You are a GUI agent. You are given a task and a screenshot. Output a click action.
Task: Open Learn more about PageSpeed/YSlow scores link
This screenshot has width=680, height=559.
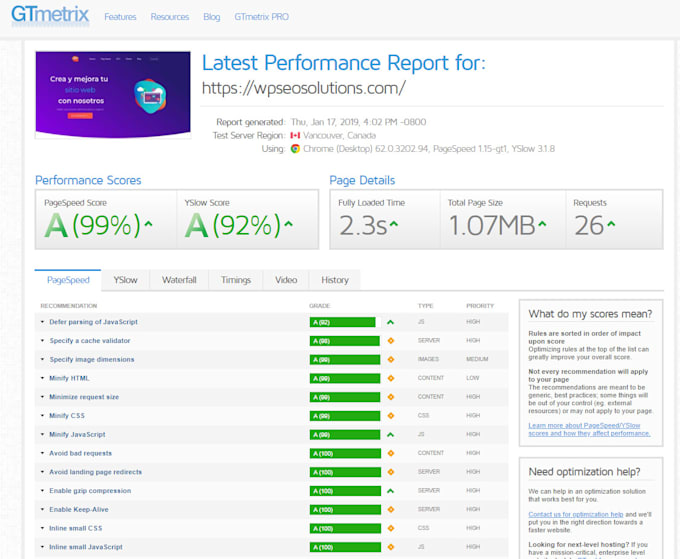(x=589, y=429)
